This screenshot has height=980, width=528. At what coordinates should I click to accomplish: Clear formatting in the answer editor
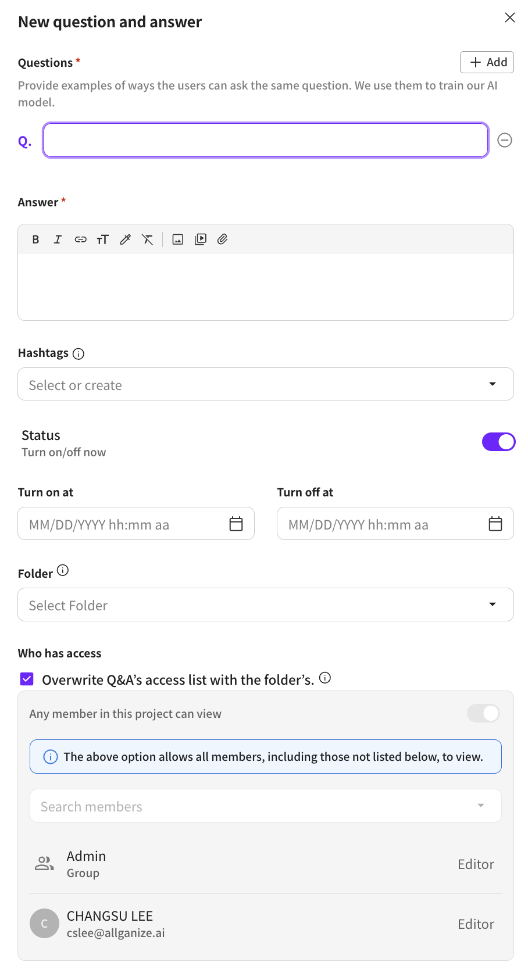(x=148, y=239)
